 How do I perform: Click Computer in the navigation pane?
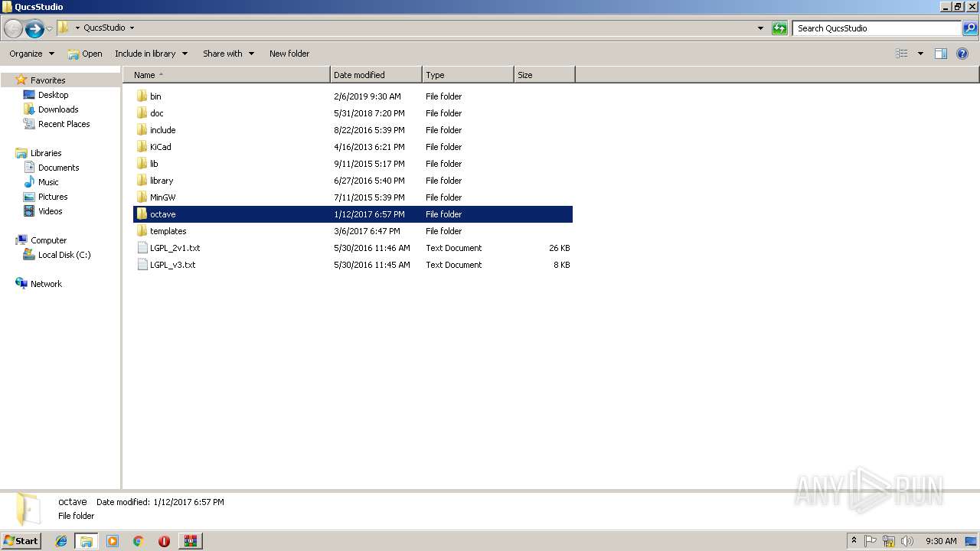[48, 240]
